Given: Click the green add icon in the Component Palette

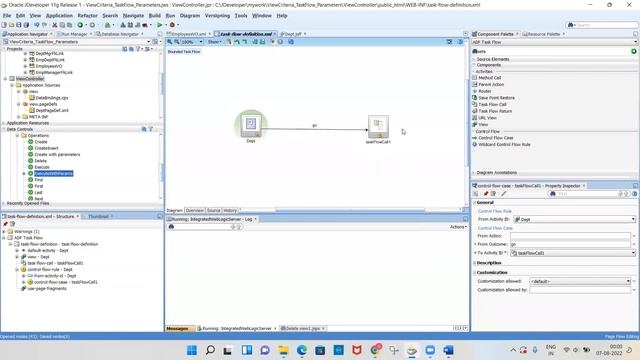Looking at the screenshot, I should click(x=633, y=51).
